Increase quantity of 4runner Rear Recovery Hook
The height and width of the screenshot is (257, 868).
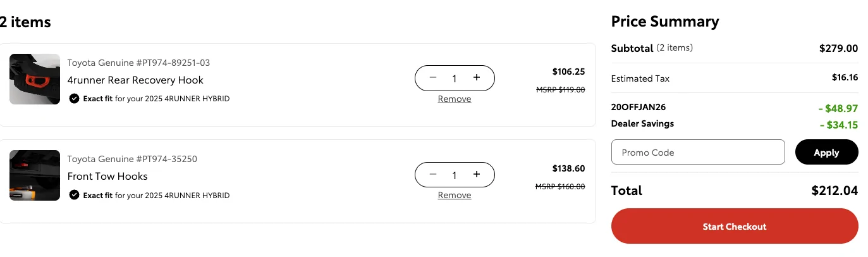[x=477, y=78]
